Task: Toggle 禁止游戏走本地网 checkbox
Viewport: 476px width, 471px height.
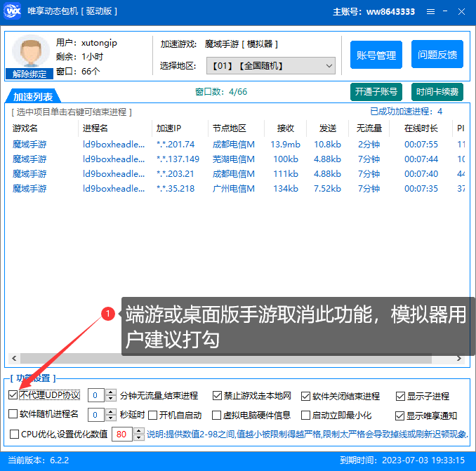Action: [217, 395]
